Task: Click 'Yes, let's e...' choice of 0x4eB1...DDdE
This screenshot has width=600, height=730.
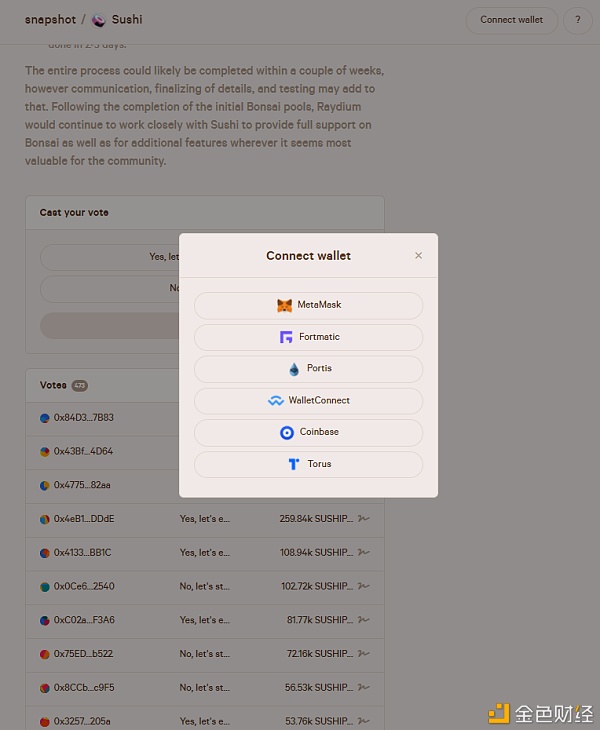Action: pyautogui.click(x=205, y=519)
